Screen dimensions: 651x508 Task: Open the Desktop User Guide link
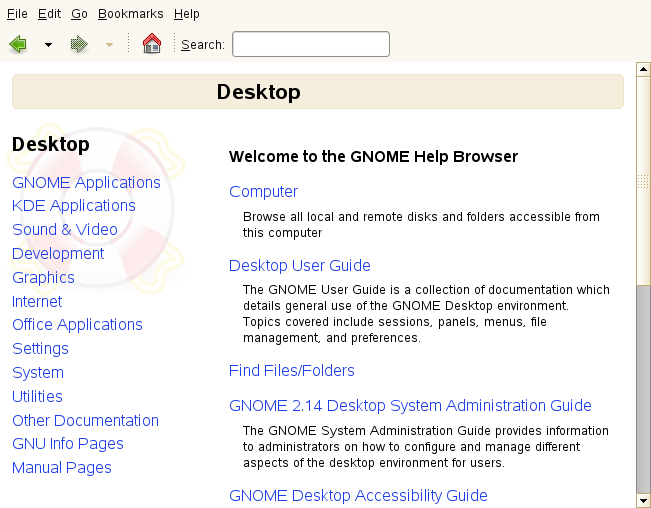299,265
